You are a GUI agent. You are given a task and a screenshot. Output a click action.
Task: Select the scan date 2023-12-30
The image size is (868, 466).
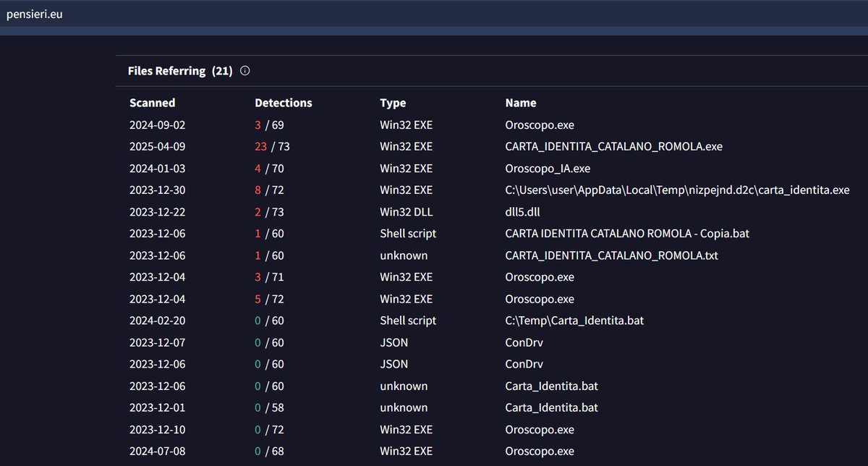click(x=157, y=190)
